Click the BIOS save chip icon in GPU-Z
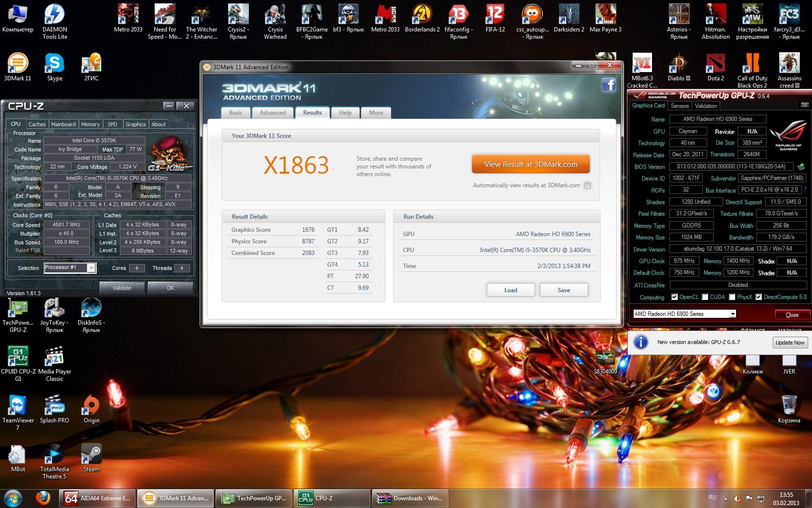The image size is (812, 508). point(801,166)
